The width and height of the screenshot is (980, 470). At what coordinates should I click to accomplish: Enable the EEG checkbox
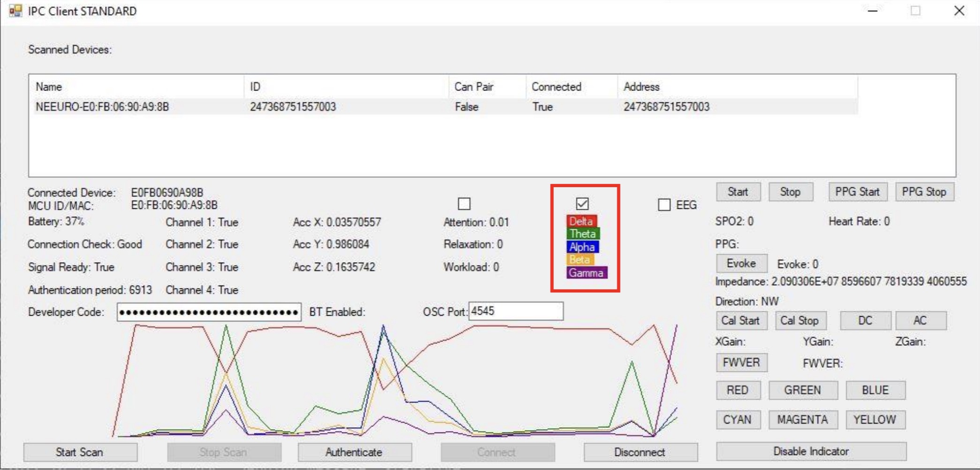[x=664, y=205]
